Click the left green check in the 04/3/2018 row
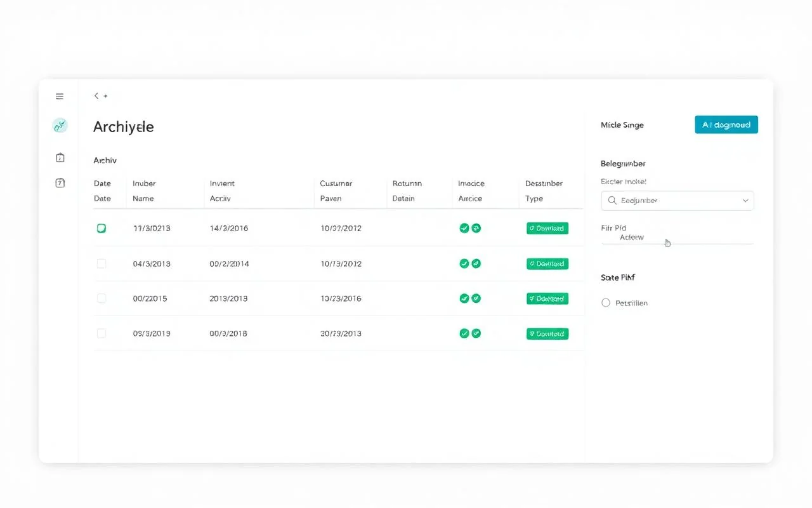The image size is (812, 508). [x=464, y=264]
